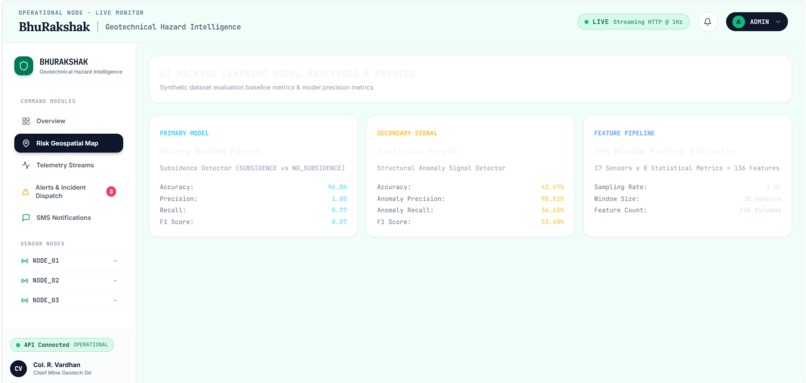Screen dimensions: 806x383
Task: Click the green shield BhuRakshak logo icon
Action: coord(24,66)
